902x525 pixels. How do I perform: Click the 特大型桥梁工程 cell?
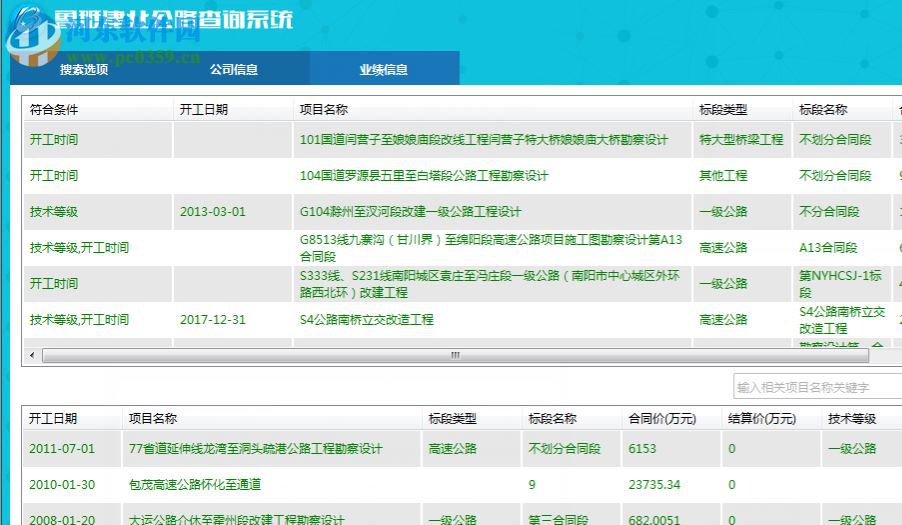[x=742, y=140]
